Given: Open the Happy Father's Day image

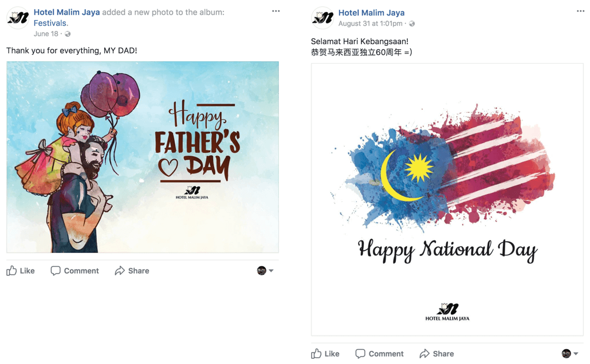Looking at the screenshot, I should [x=143, y=157].
